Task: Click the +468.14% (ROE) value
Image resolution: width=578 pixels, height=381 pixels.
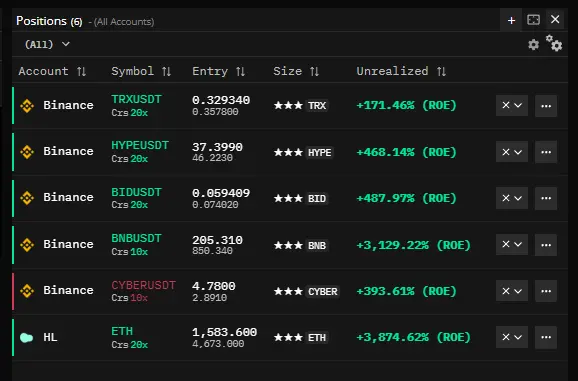Action: [x=406, y=152]
